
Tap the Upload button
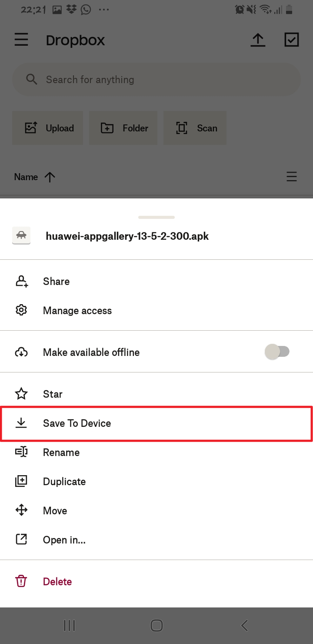pos(48,128)
